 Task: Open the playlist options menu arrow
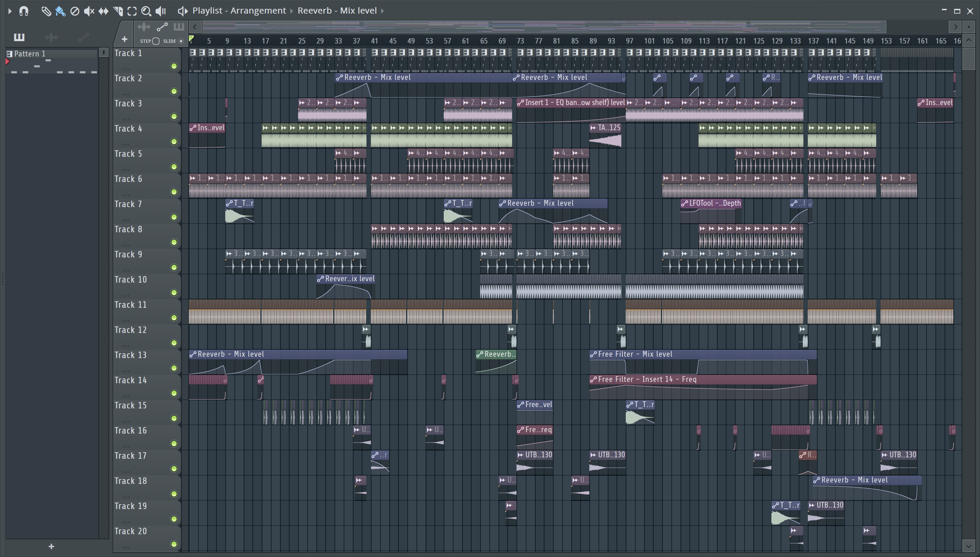[10, 11]
